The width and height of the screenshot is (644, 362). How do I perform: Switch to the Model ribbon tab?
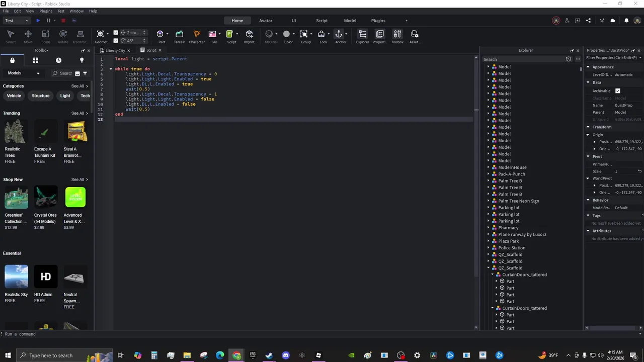tap(350, 21)
